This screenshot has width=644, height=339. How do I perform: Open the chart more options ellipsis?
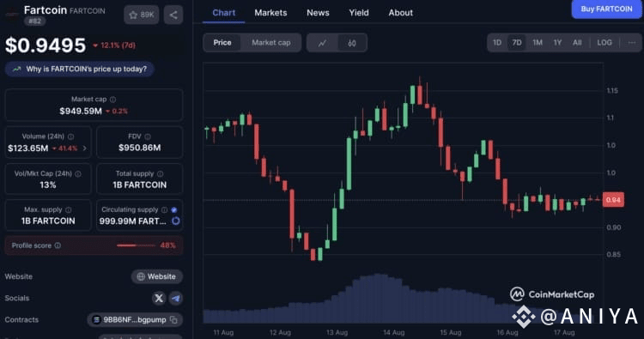point(632,43)
